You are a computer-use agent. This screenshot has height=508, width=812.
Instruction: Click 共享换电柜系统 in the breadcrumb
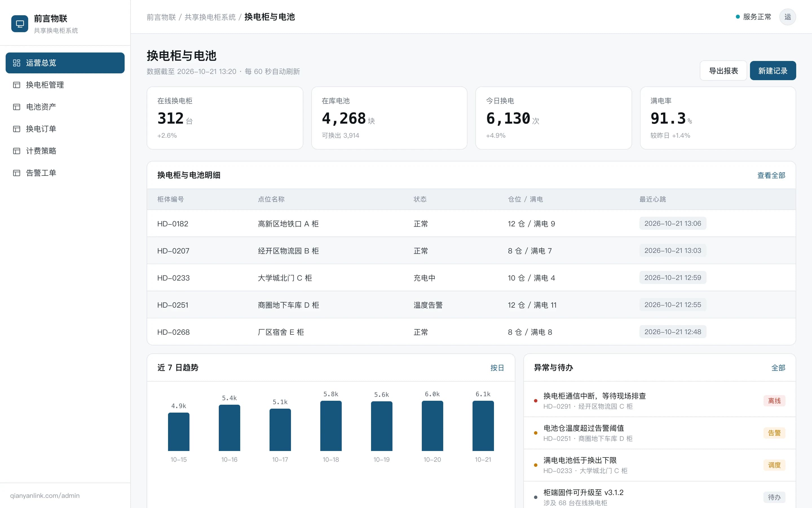tap(210, 17)
